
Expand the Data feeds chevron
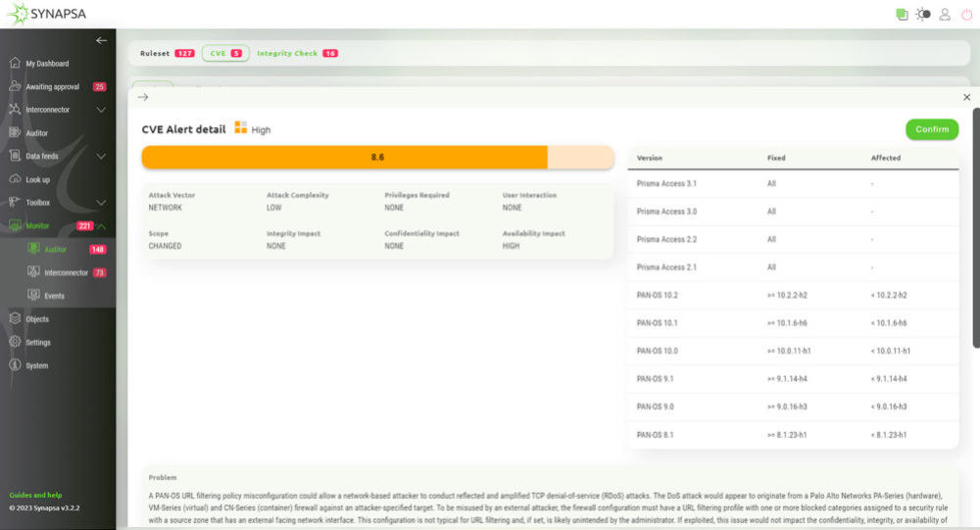coord(101,156)
